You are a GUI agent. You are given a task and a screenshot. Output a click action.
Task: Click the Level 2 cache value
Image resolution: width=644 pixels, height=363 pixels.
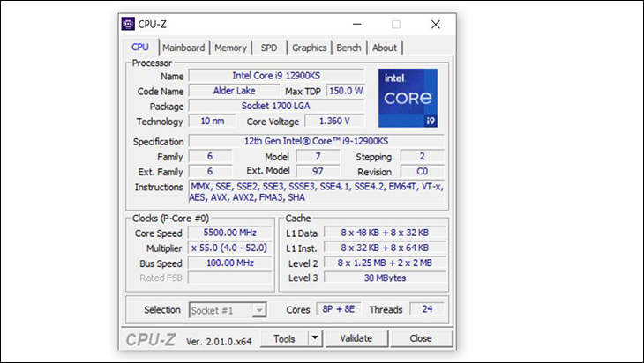[x=385, y=263]
